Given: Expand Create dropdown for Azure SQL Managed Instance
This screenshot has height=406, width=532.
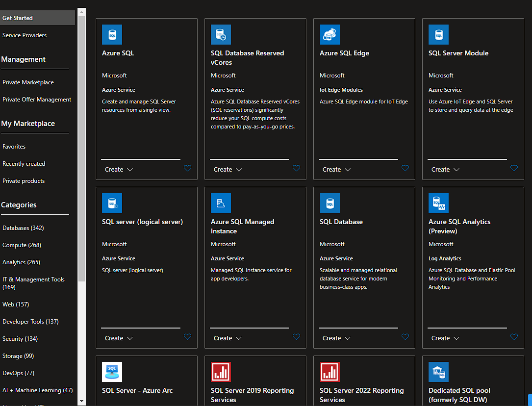Looking at the screenshot, I should click(228, 338).
